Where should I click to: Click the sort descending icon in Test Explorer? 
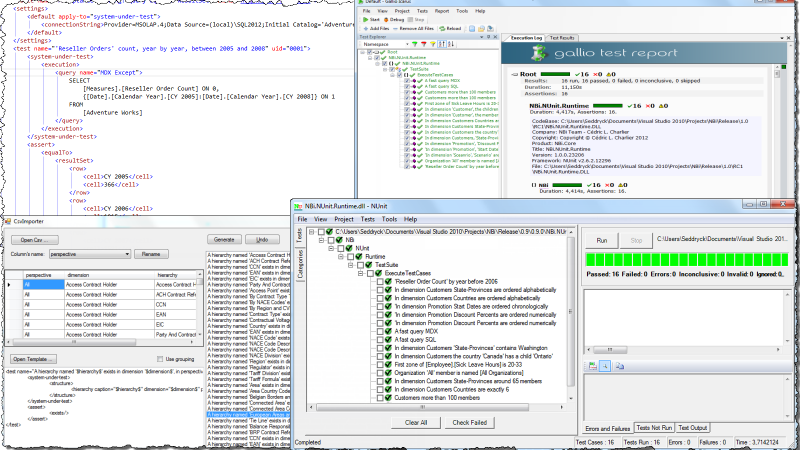coord(451,44)
